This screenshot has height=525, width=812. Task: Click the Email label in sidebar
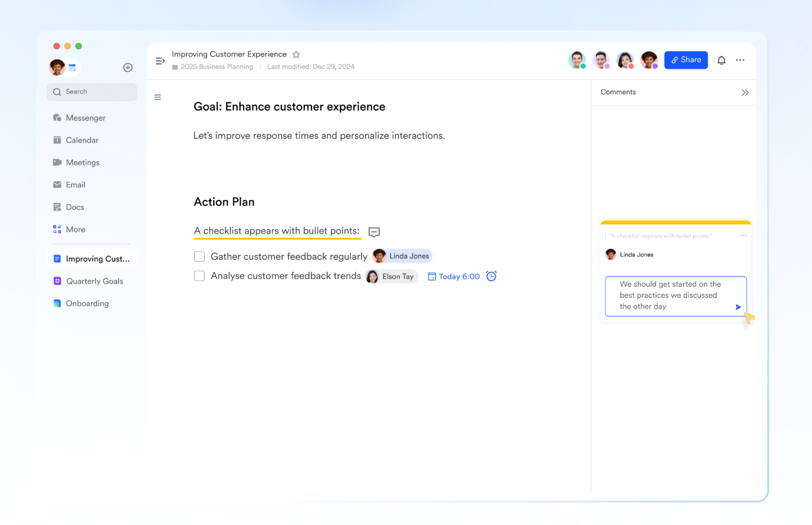76,185
